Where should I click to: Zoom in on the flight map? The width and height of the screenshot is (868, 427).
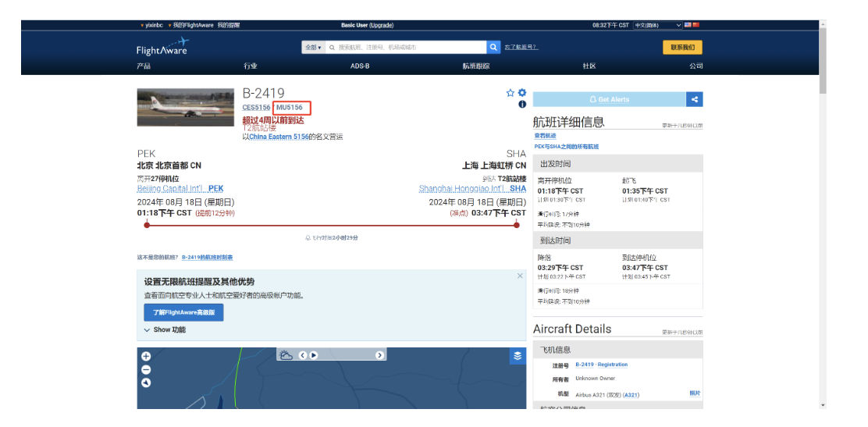[x=146, y=357]
